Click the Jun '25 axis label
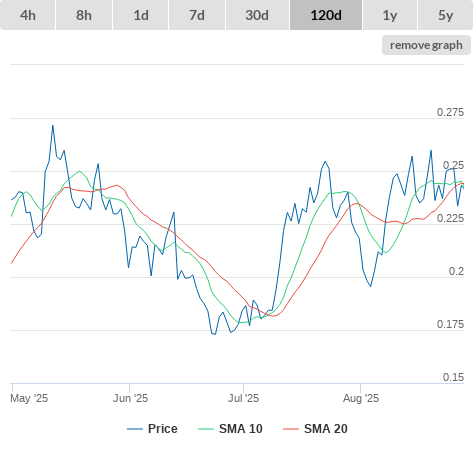Viewport: 474px width, 455px height. point(130,398)
